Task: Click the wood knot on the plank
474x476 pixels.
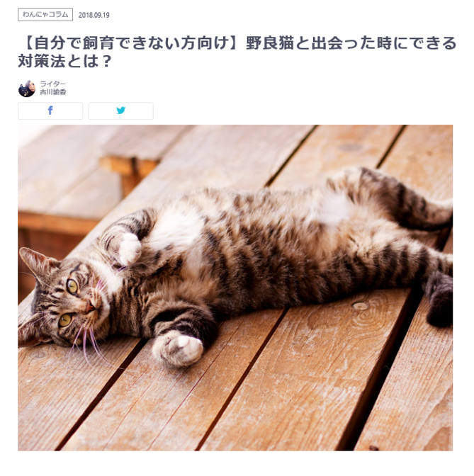Action: (x=361, y=306)
